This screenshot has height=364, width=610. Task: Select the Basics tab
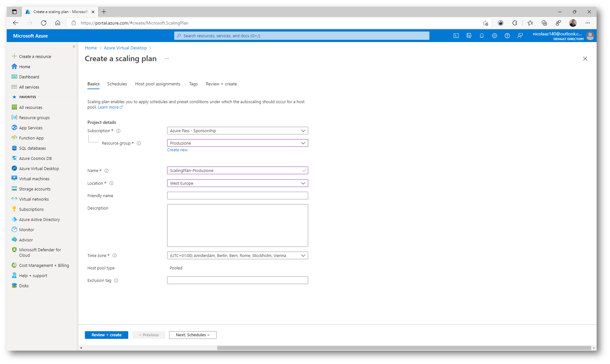[93, 84]
